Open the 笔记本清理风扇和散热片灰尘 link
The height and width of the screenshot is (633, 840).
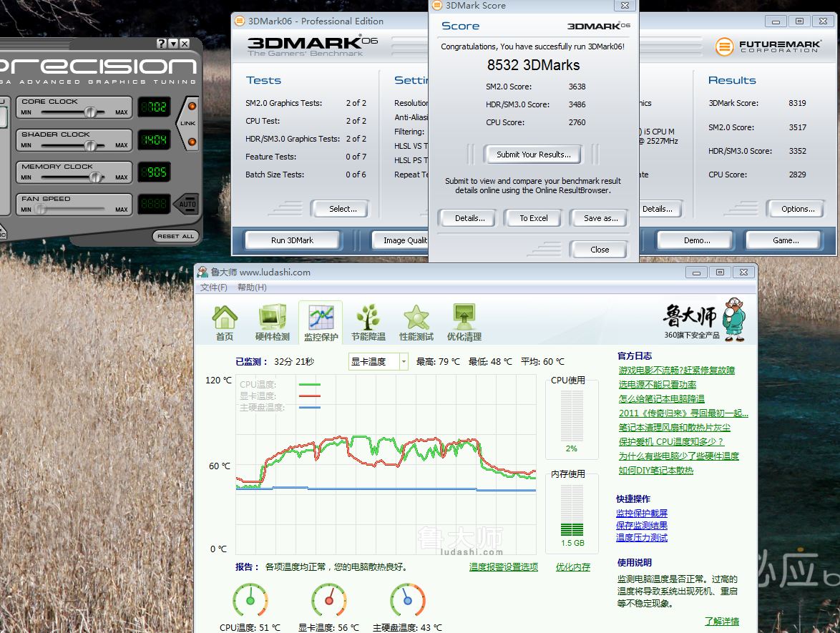675,427
